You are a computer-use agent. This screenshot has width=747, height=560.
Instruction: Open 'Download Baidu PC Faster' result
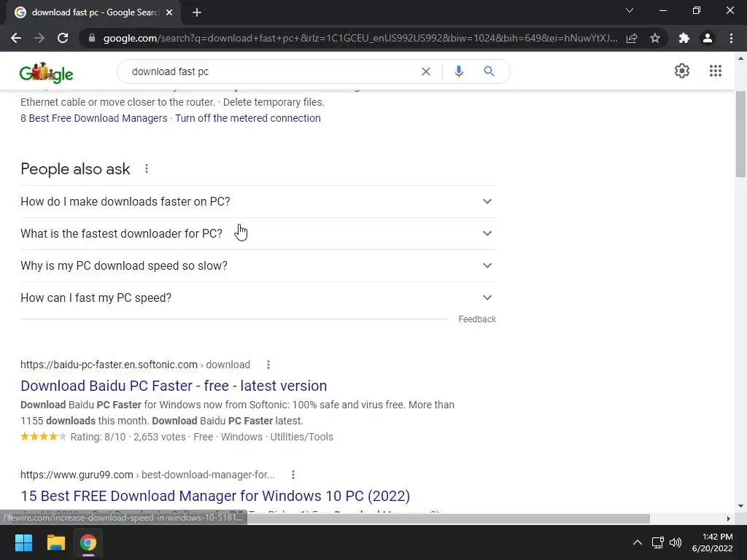(174, 386)
